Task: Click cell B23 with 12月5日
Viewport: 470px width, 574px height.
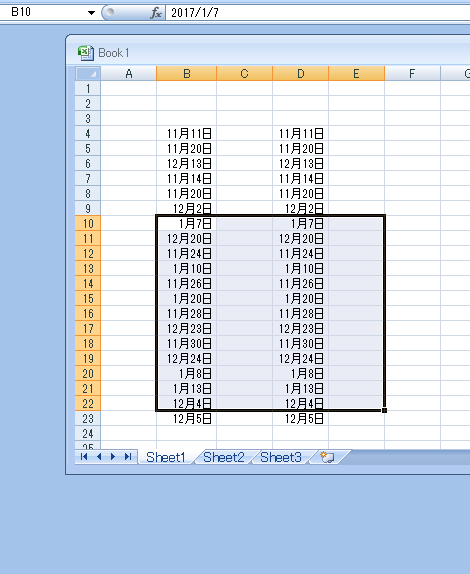Action: click(x=187, y=419)
